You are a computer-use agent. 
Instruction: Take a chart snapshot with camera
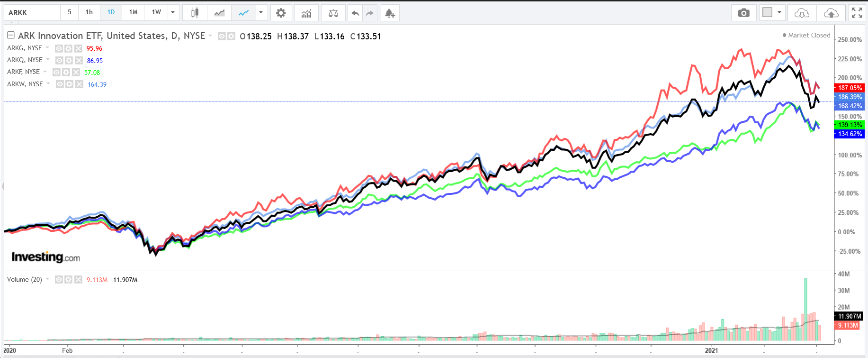(744, 13)
